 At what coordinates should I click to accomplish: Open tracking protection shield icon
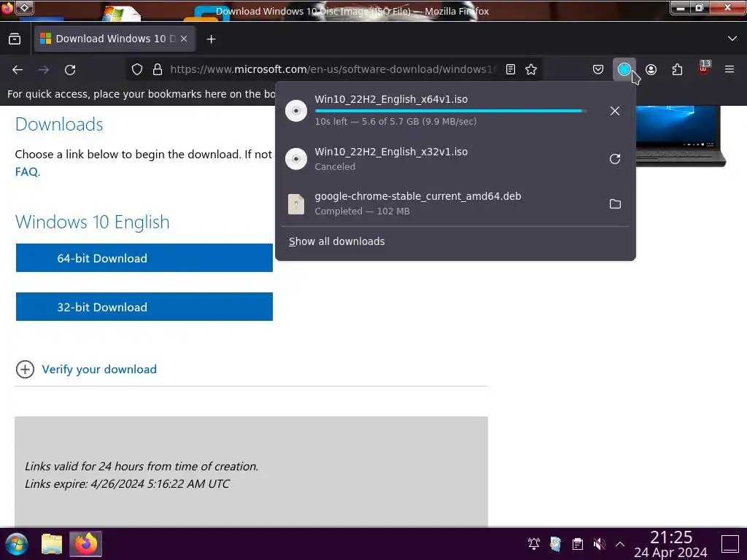coord(137,69)
